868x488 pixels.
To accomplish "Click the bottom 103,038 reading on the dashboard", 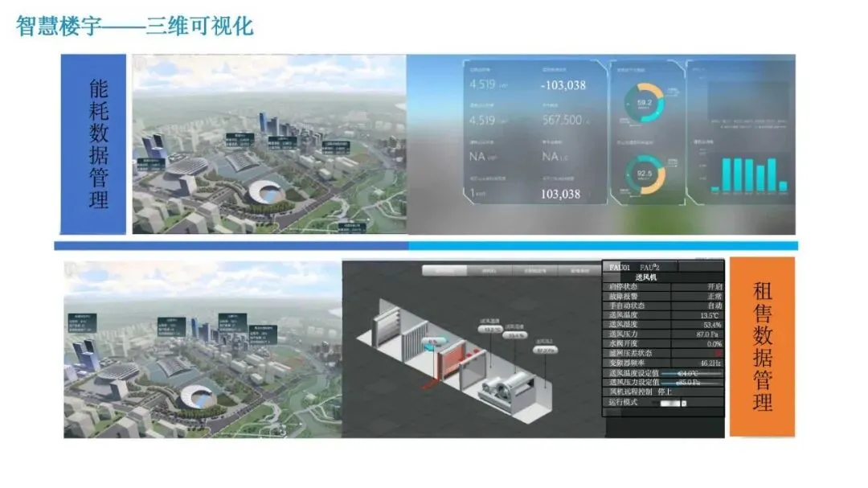I will coord(560,194).
